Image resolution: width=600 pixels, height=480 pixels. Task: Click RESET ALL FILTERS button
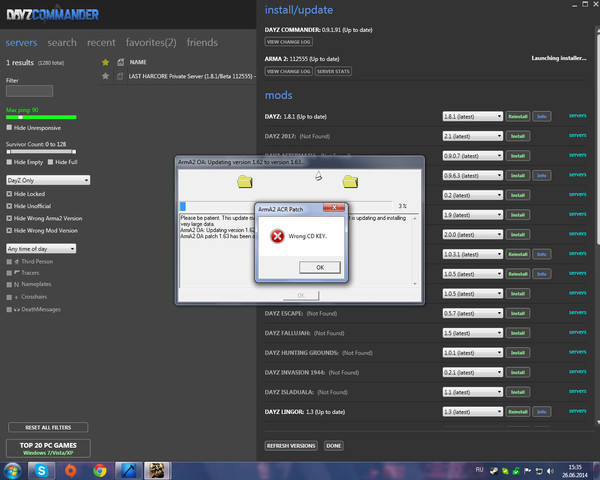48,427
